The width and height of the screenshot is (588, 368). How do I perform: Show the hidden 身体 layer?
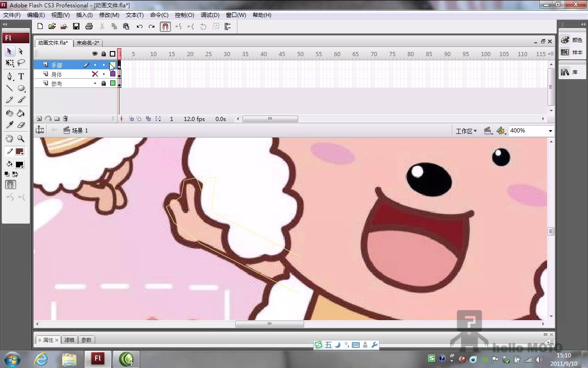pyautogui.click(x=95, y=74)
